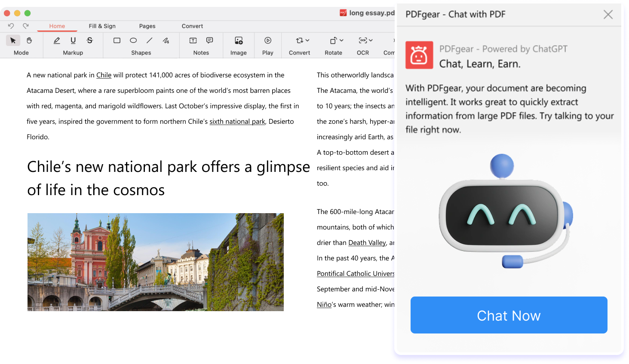
Task: Open the Pages tab
Action: click(x=147, y=26)
